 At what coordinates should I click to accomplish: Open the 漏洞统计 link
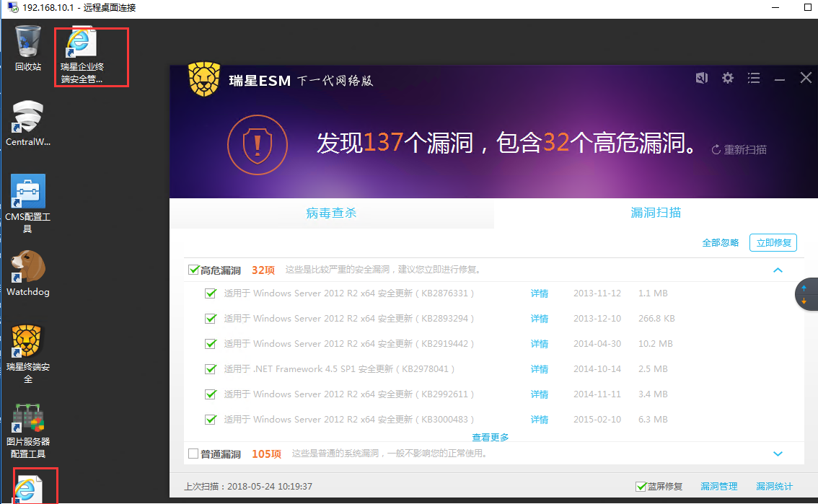tap(774, 486)
